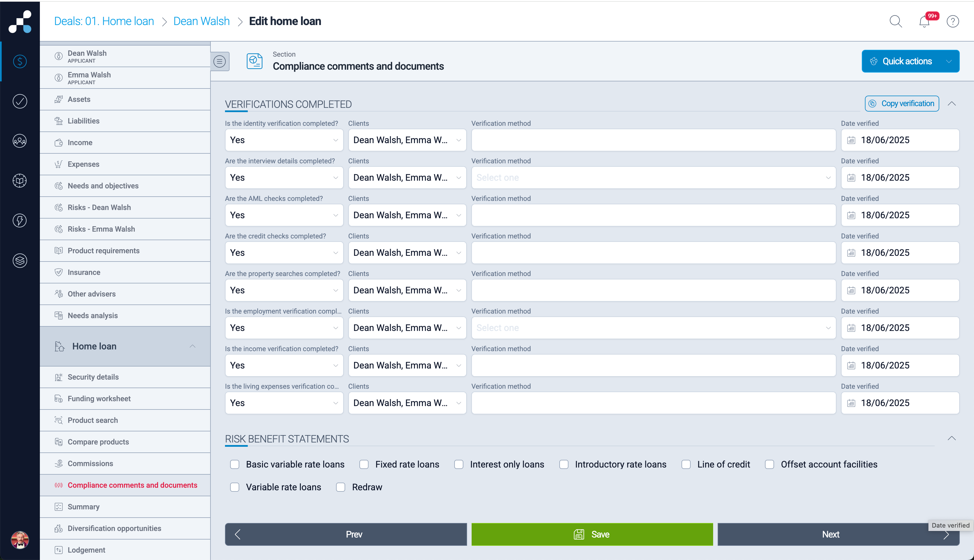The image size is (974, 560).
Task: Open Emma Walsh applicant section
Action: click(125, 78)
